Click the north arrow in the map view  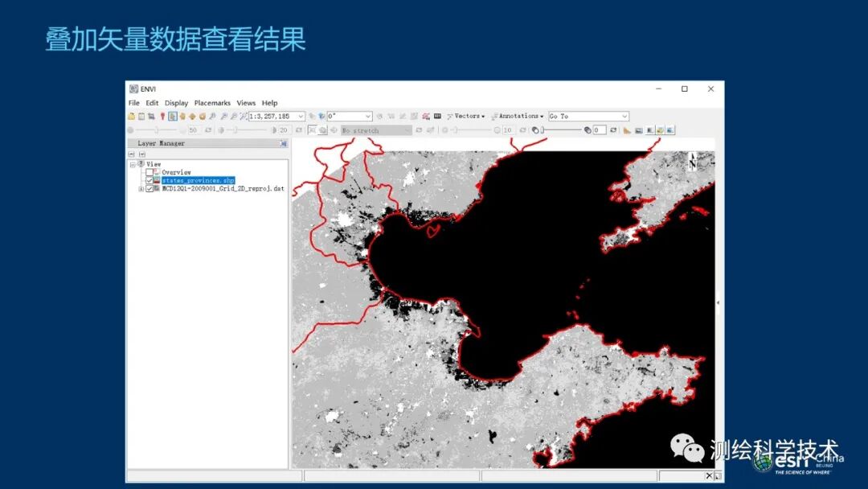pos(693,162)
